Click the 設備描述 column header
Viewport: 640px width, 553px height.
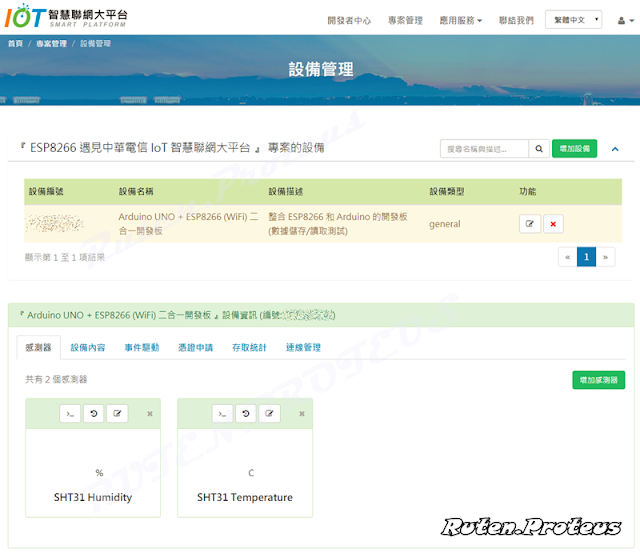coord(286,191)
